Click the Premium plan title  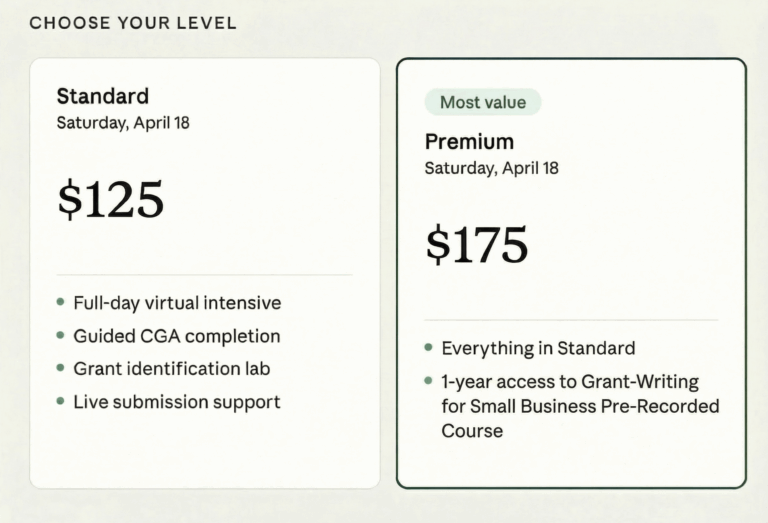coord(469,141)
